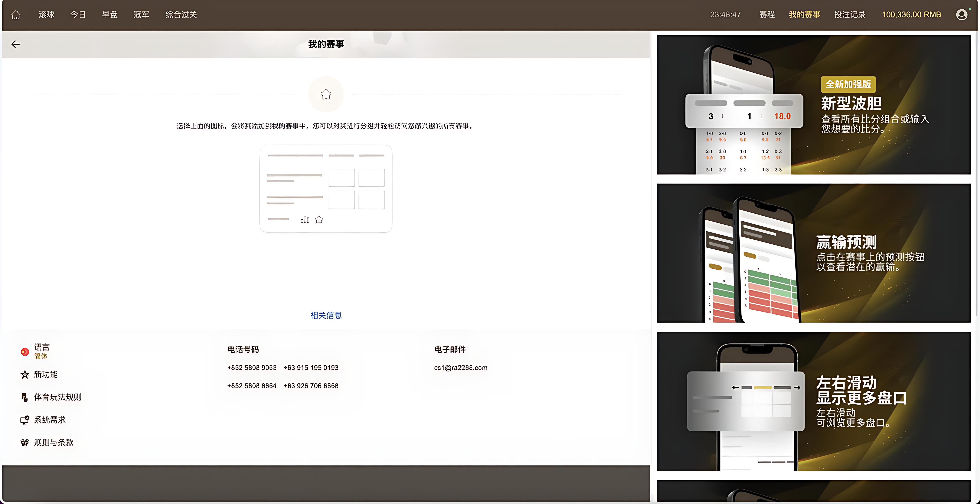
Task: Select 我的赛事 in top bar
Action: click(804, 15)
